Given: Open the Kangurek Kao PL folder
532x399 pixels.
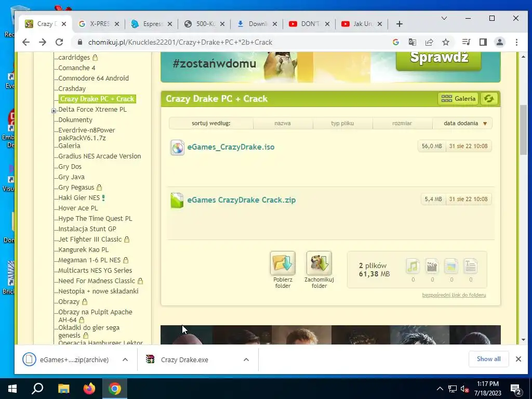Looking at the screenshot, I should pyautogui.click(x=84, y=250).
